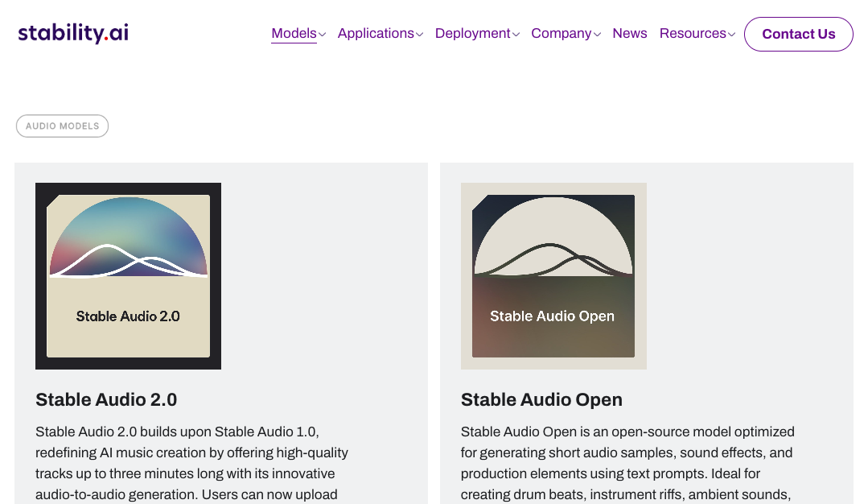
Task: Open the Resources menu
Action: 693,33
